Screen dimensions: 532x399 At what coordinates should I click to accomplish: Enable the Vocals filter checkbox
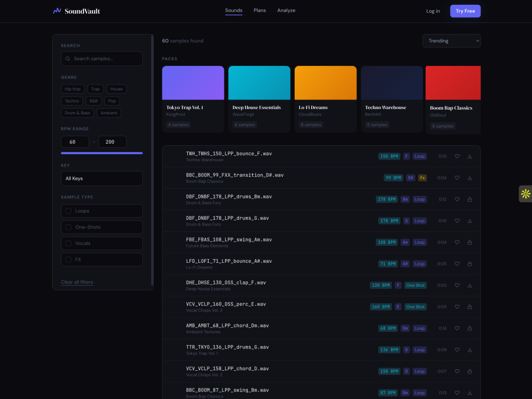[68, 244]
